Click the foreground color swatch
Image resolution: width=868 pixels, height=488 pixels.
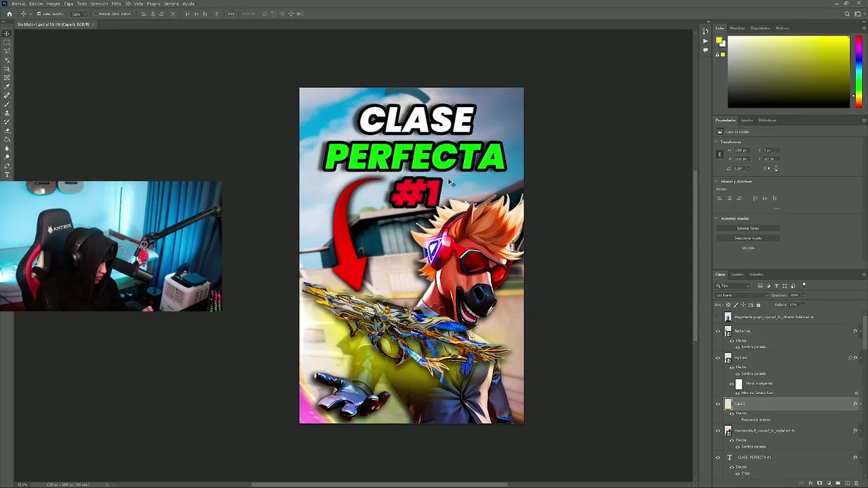pyautogui.click(x=719, y=41)
